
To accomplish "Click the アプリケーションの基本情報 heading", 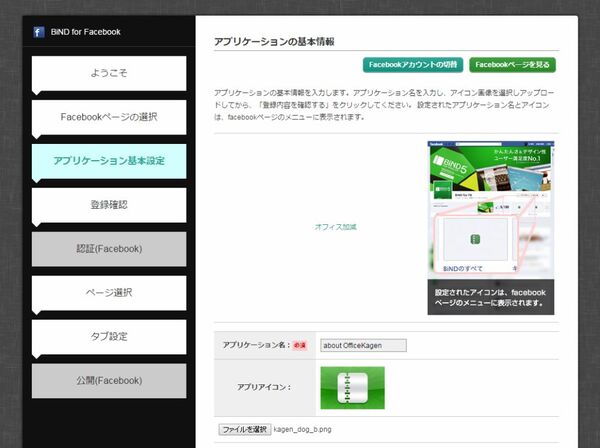I will tap(274, 42).
